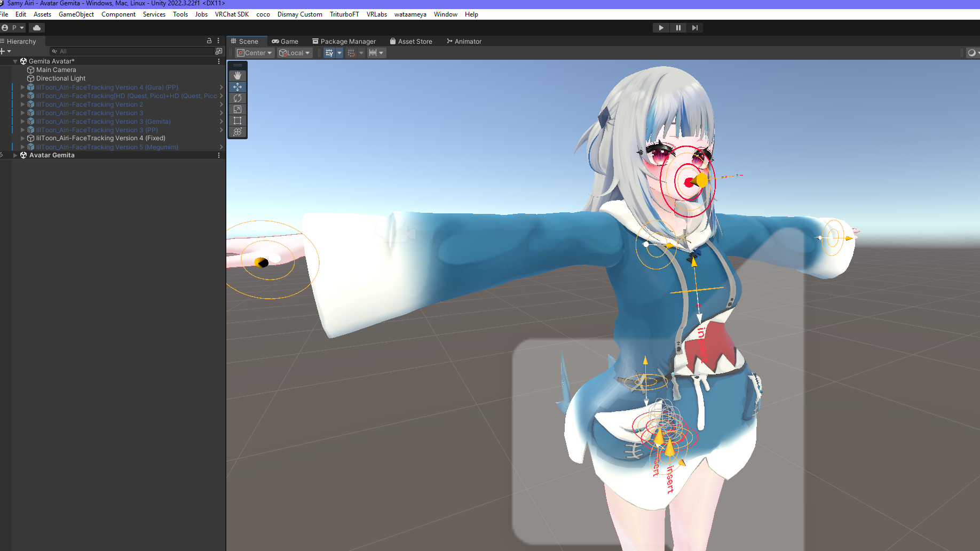The height and width of the screenshot is (551, 980).
Task: Click the Step forward button
Action: [x=694, y=28]
